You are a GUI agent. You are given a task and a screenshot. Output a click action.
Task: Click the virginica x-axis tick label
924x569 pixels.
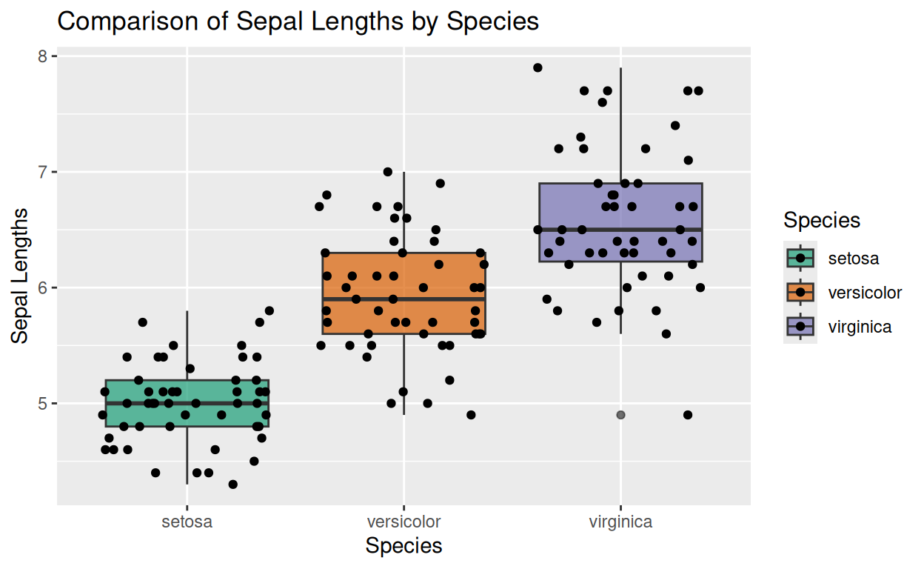(x=620, y=522)
